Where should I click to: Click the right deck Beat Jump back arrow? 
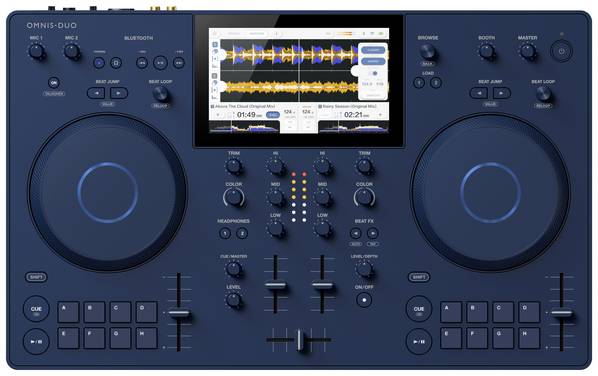coord(479,93)
